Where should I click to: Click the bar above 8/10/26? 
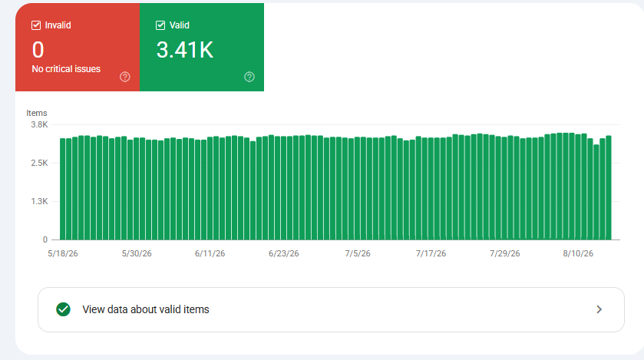[x=578, y=187]
